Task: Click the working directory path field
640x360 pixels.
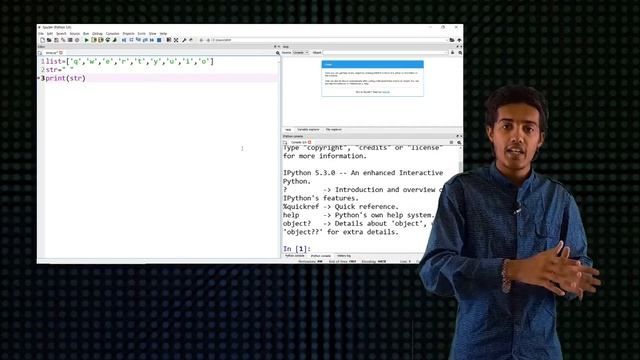Action: (x=330, y=40)
